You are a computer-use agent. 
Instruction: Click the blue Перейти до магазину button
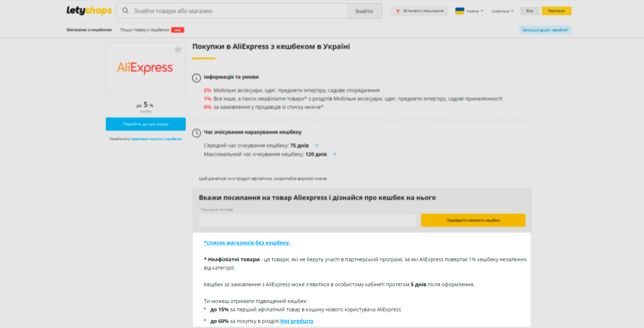coord(145,124)
